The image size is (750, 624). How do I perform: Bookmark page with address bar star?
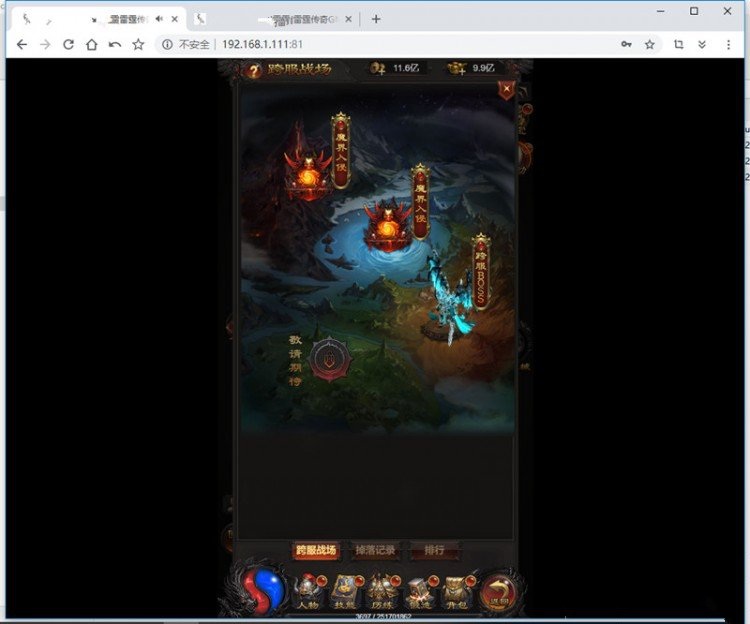(650, 44)
